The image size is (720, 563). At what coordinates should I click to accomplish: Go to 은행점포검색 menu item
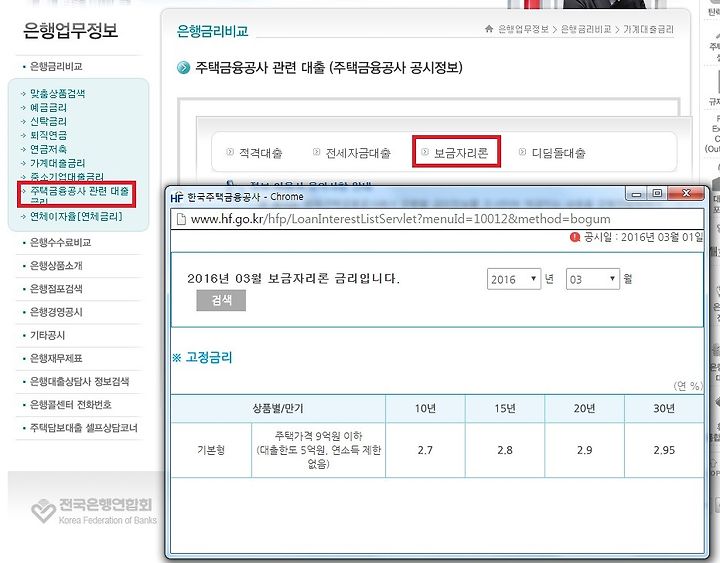[x=56, y=289]
